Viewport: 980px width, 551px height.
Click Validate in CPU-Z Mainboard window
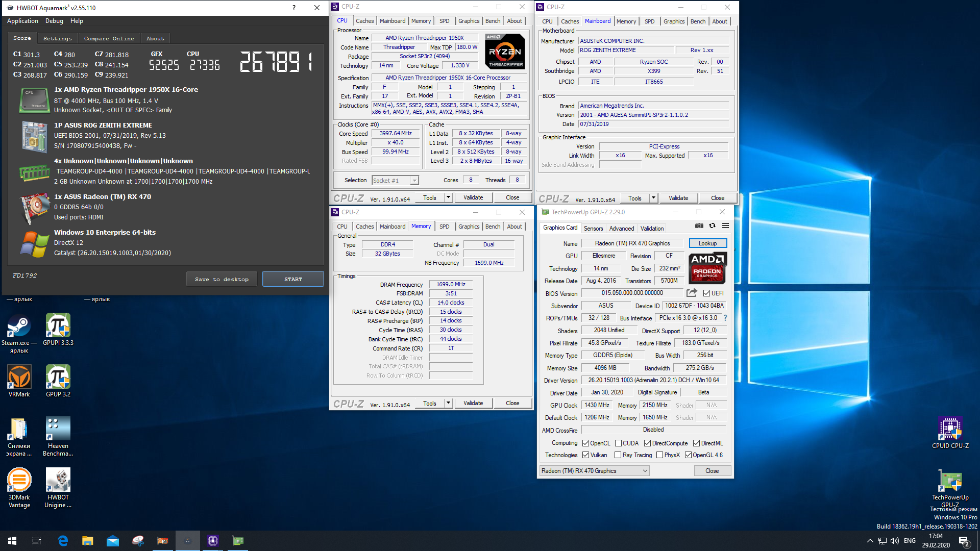click(x=678, y=198)
